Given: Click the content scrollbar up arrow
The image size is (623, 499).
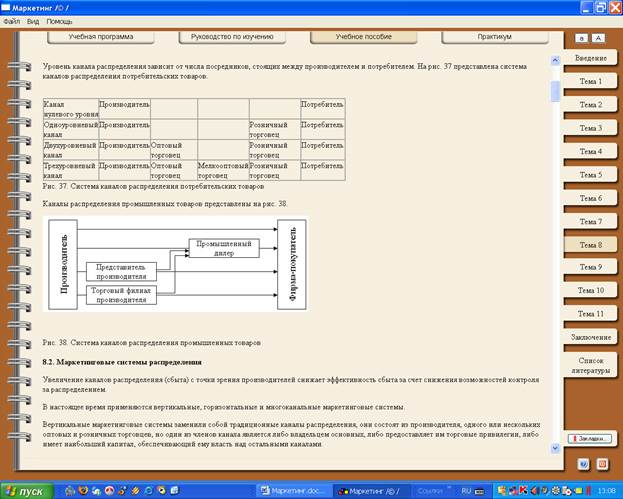Looking at the screenshot, I should tap(555, 60).
